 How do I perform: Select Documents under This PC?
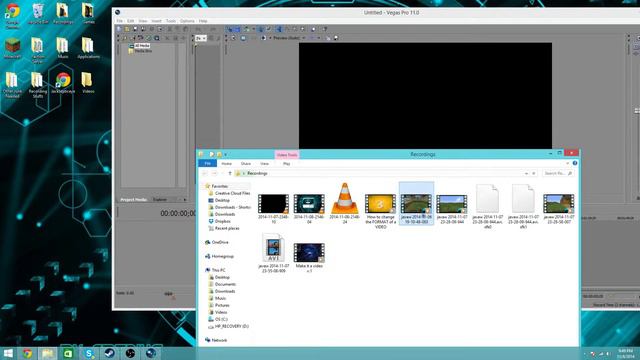[222, 284]
